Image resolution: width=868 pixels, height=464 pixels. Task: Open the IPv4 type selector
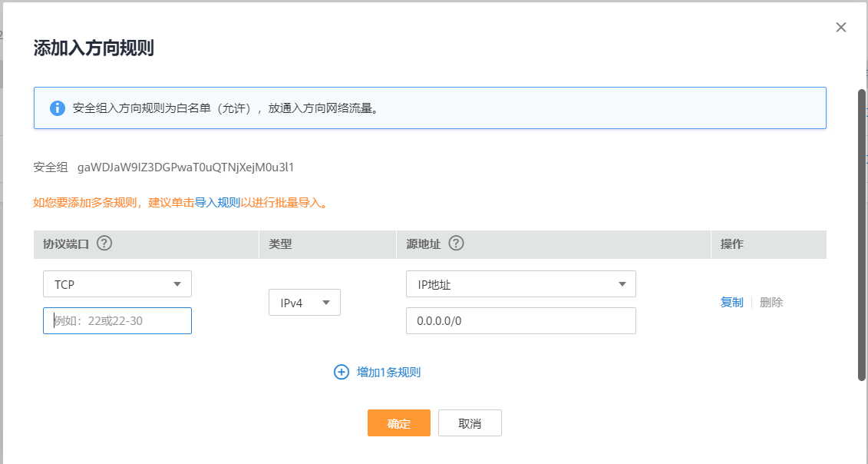pos(304,302)
